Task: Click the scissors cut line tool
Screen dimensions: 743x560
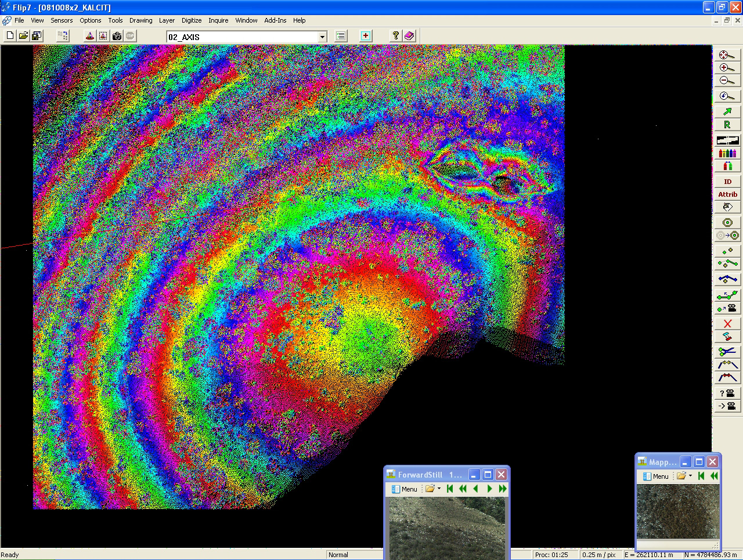Action: click(x=727, y=351)
